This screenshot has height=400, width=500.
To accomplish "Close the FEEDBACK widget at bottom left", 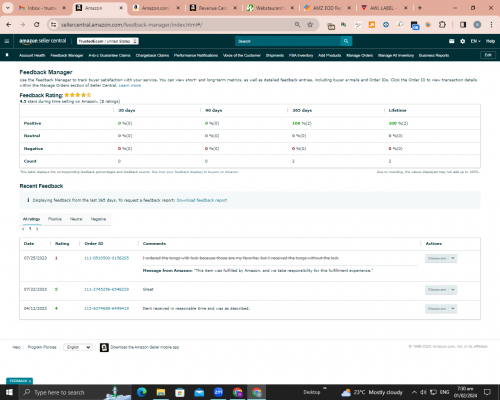I will [30, 381].
